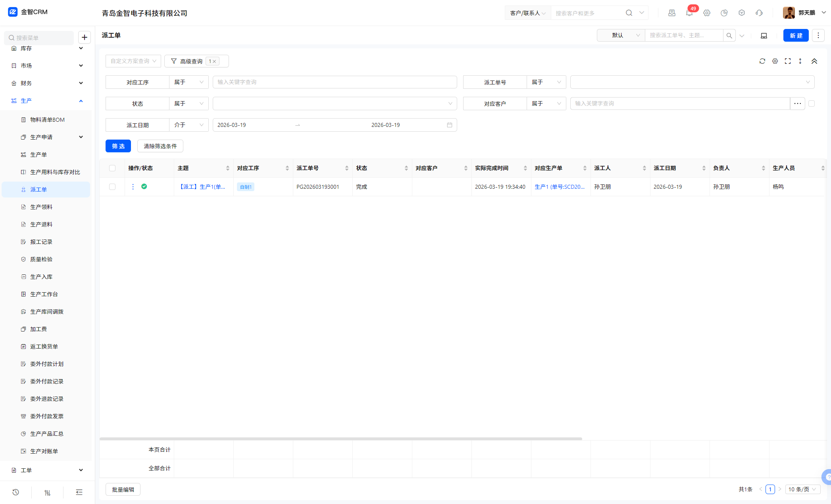Click the refresh list icon
Image resolution: width=831 pixels, height=504 pixels.
tap(762, 61)
